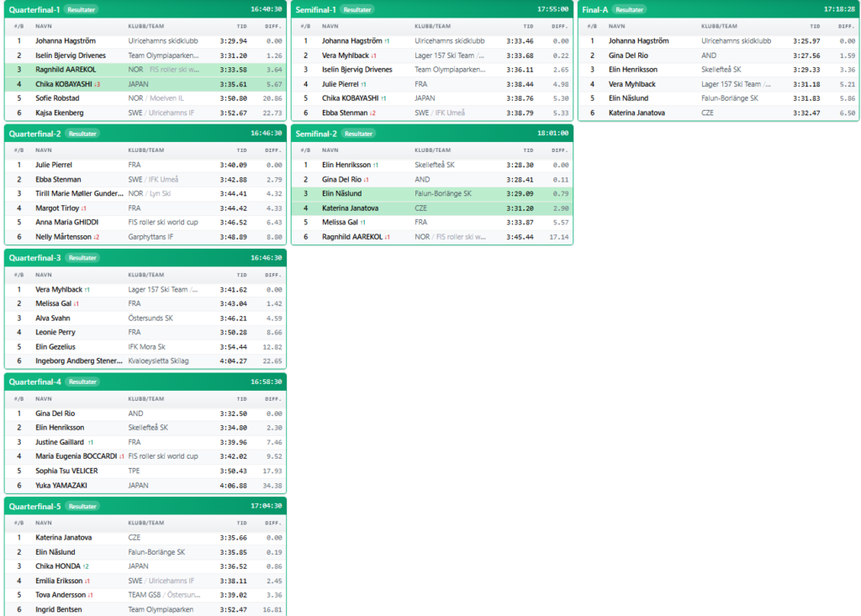Image resolution: width=861 pixels, height=616 pixels.
Task: Select Johanna Hagström in Final-A
Action: 718,40
